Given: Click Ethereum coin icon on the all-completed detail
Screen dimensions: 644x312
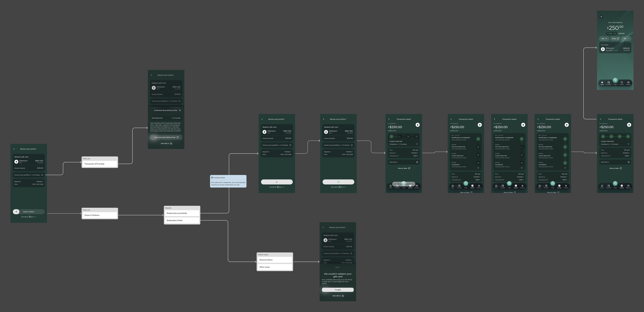Looking at the screenshot, I should tap(629, 125).
